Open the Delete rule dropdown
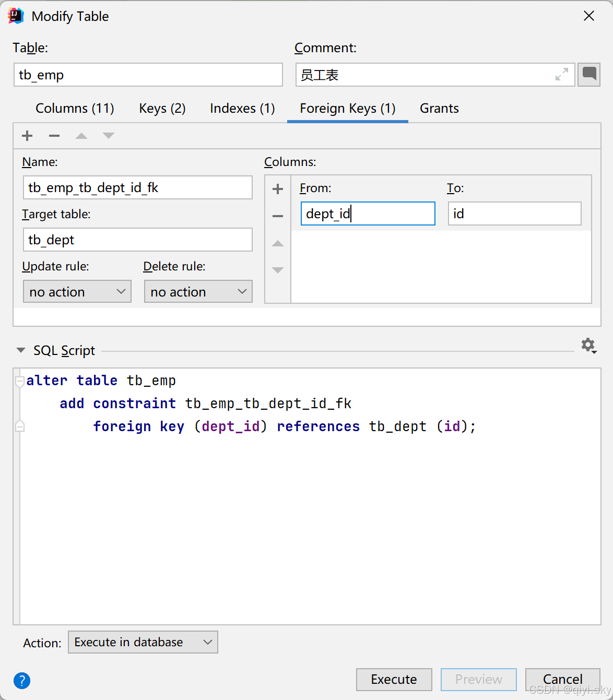This screenshot has width=613, height=700. click(x=198, y=291)
